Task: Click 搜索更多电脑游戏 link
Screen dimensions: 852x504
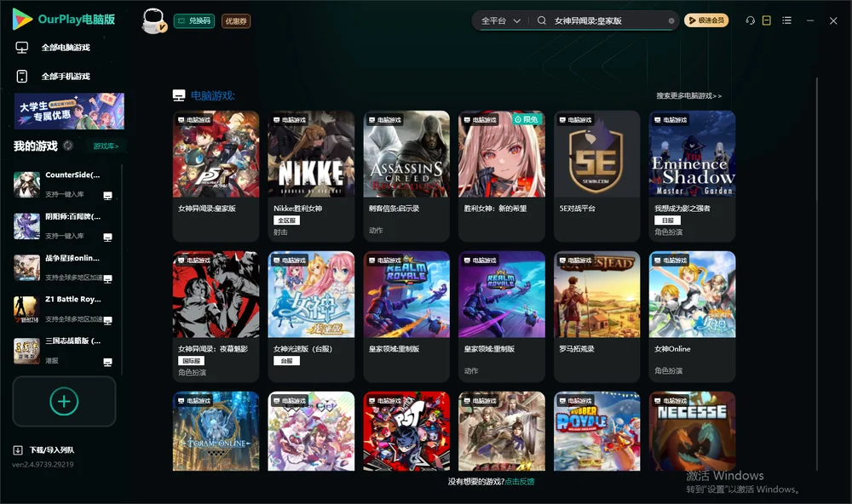Action: [688, 95]
